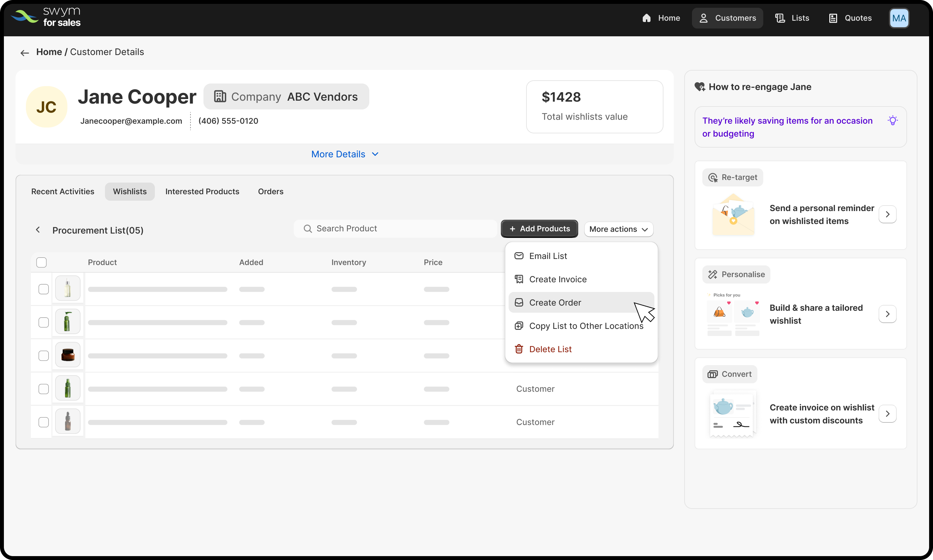Open the MA user avatar
Image resolution: width=933 pixels, height=560 pixels.
point(899,18)
